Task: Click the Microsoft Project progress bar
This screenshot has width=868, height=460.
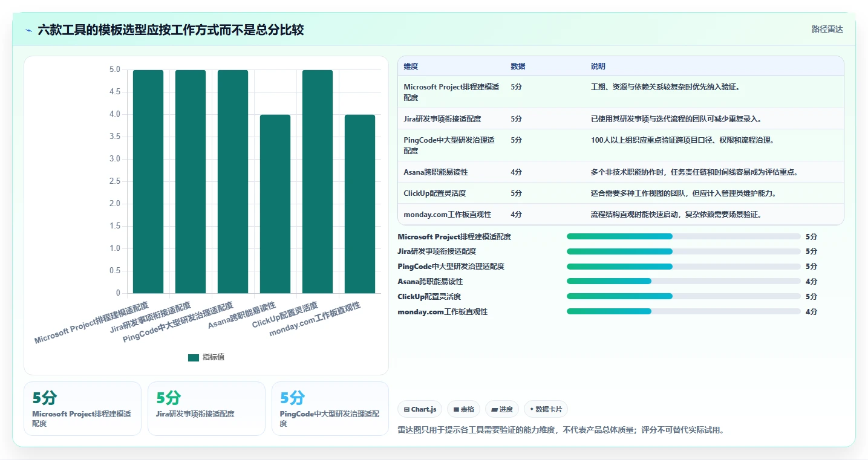Action: coord(684,236)
